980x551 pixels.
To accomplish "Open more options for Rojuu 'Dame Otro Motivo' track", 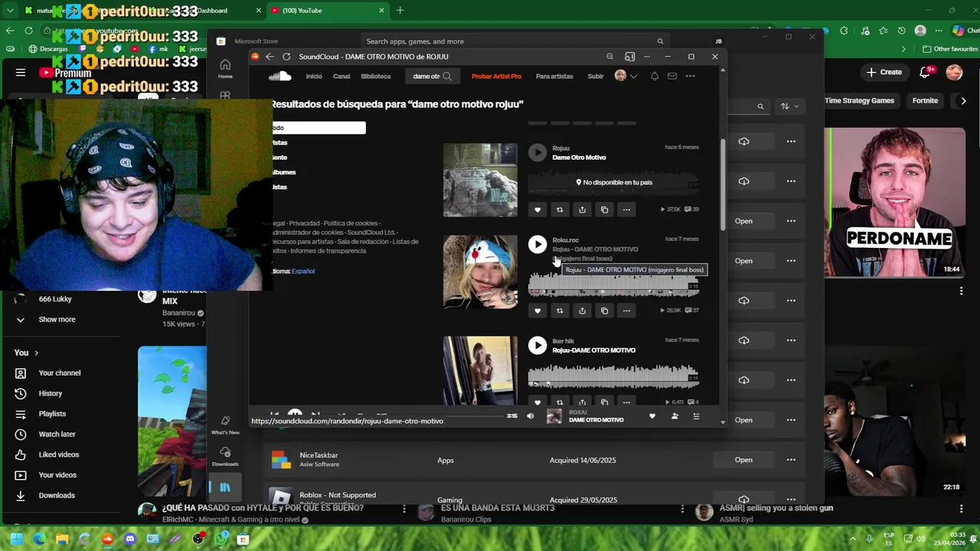I will 626,210.
